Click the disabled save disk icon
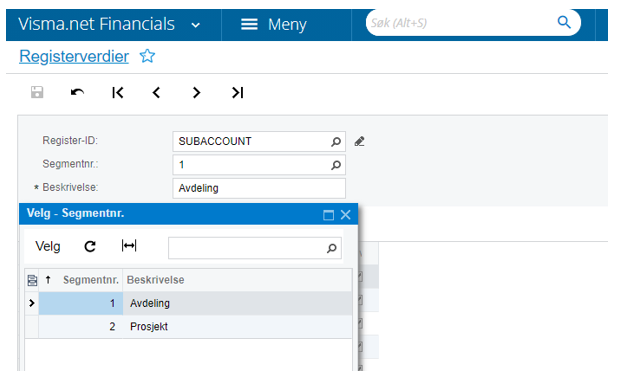This screenshot has height=391, width=621. 37,92
